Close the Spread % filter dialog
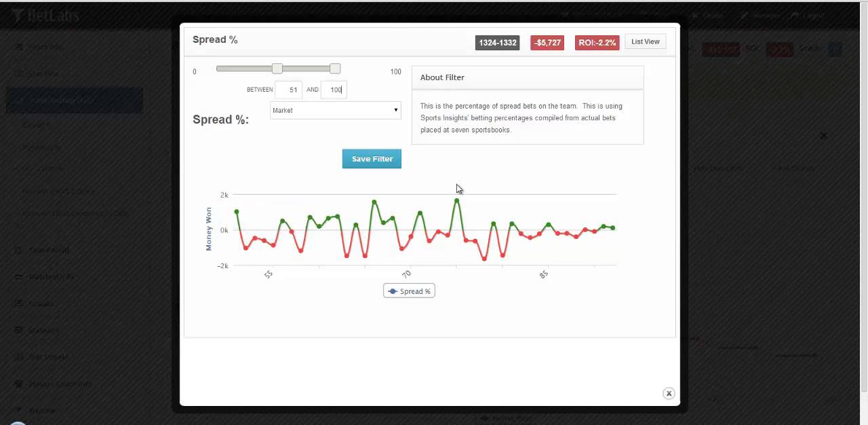 pos(669,394)
